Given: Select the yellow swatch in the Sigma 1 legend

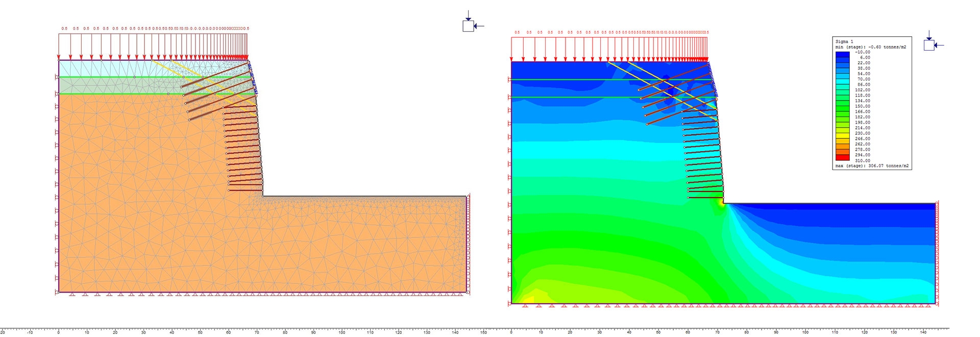Looking at the screenshot, I should click(842, 134).
